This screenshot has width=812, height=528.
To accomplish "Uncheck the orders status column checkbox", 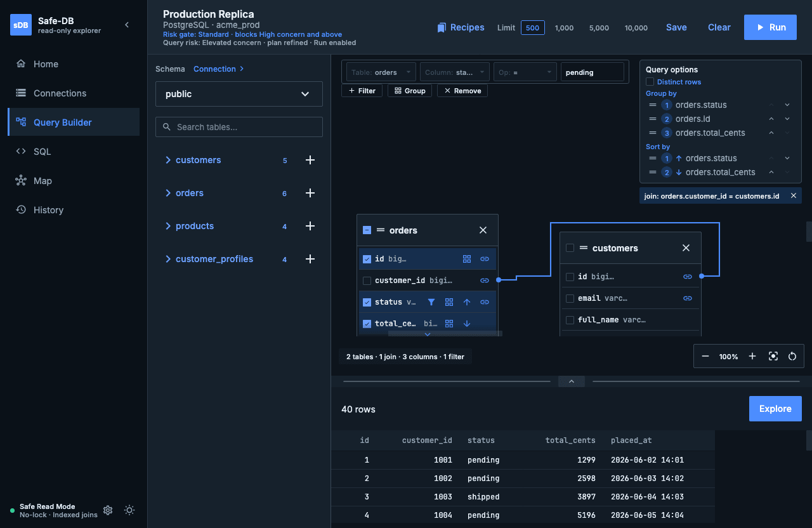I will [x=367, y=302].
